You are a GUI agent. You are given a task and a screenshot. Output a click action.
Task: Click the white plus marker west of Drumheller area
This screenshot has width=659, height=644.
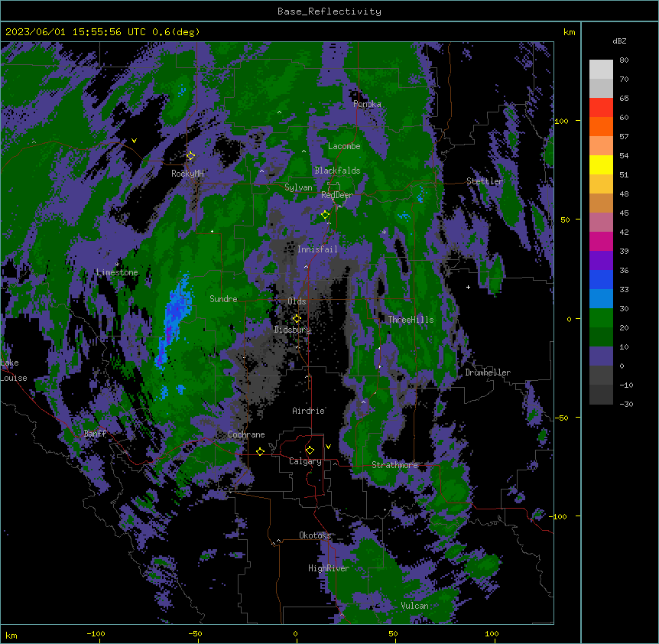(x=468, y=287)
